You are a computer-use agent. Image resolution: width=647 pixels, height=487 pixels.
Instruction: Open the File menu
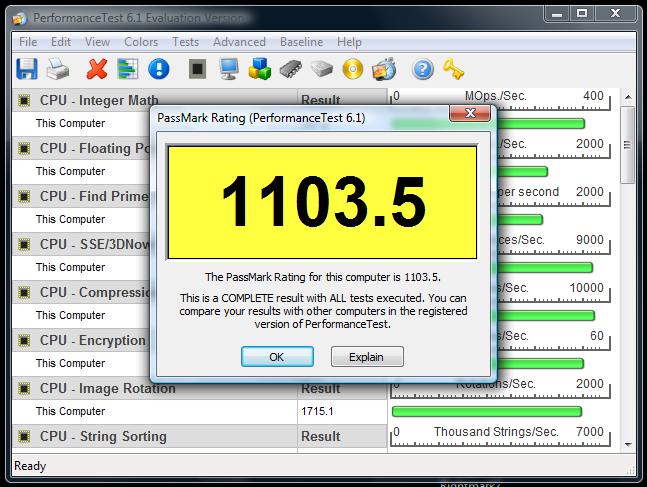tap(28, 42)
